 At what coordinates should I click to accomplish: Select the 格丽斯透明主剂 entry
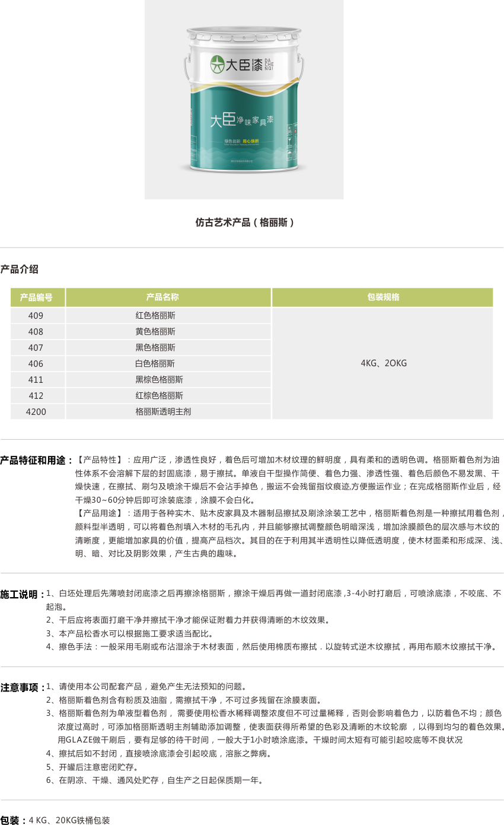(163, 411)
